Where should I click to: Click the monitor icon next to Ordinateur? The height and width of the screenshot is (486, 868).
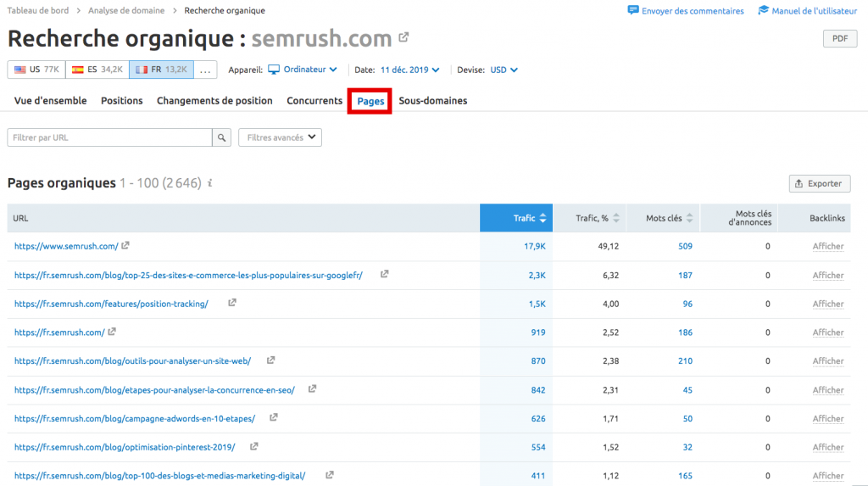(274, 70)
